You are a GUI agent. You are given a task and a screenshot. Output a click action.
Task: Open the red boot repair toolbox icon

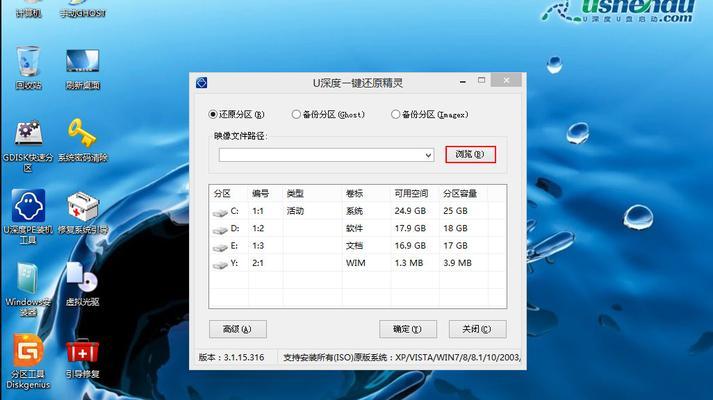[x=82, y=350]
